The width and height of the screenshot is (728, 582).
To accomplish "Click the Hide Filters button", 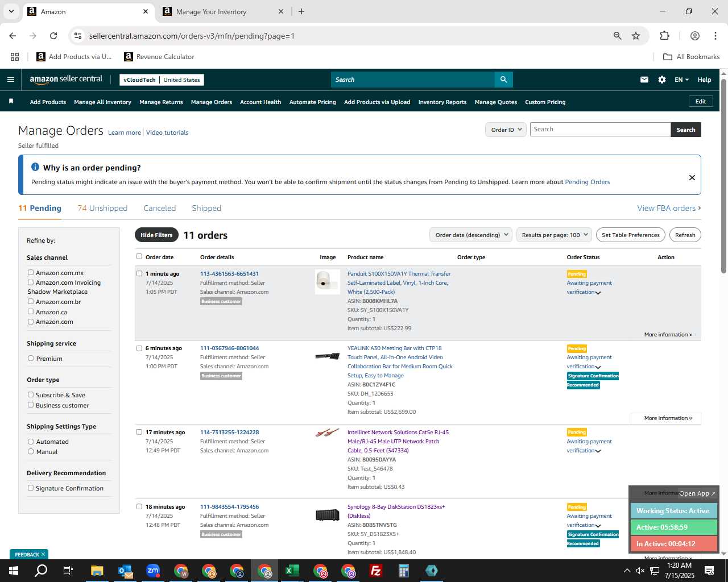I will [x=156, y=235].
